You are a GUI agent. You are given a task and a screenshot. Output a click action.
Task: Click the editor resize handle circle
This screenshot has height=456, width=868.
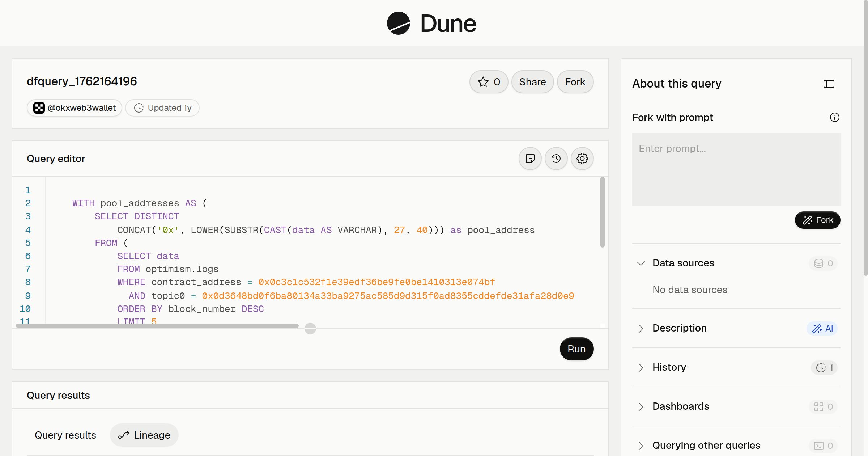click(310, 329)
